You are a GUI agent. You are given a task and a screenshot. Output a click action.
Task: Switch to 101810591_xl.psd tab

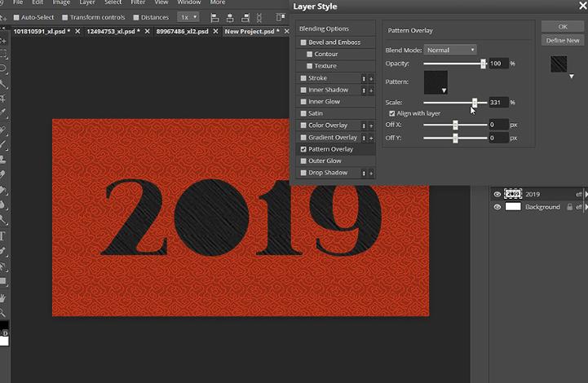(x=42, y=32)
